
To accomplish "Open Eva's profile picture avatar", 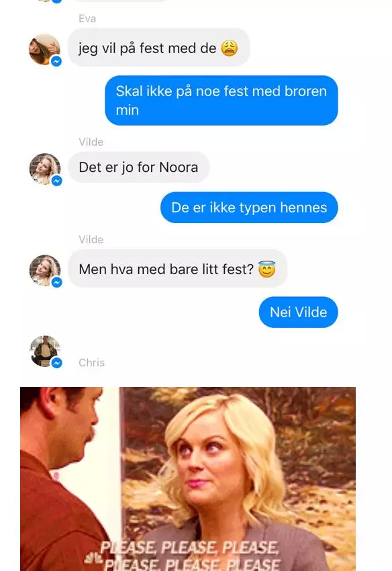I will 45,50.
